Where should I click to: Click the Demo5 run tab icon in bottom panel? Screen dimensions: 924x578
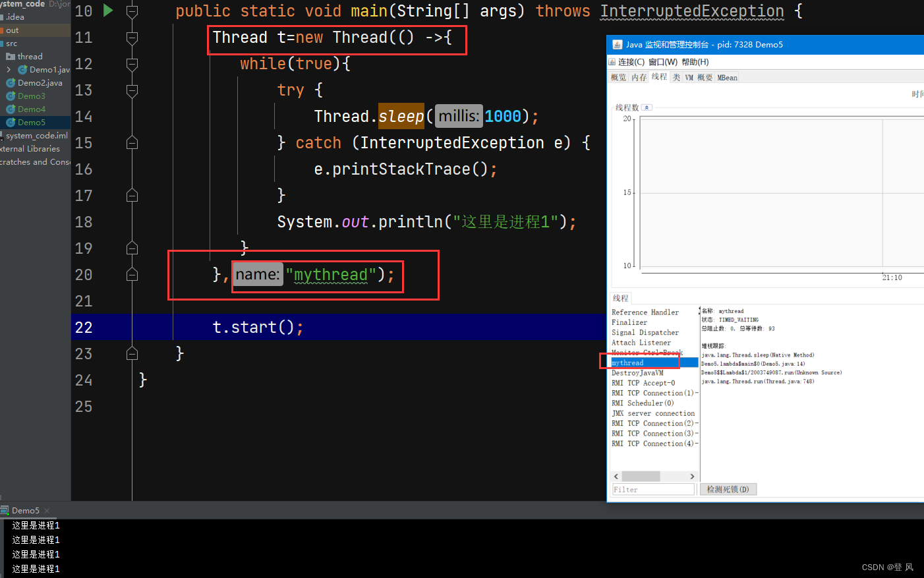tap(5, 511)
